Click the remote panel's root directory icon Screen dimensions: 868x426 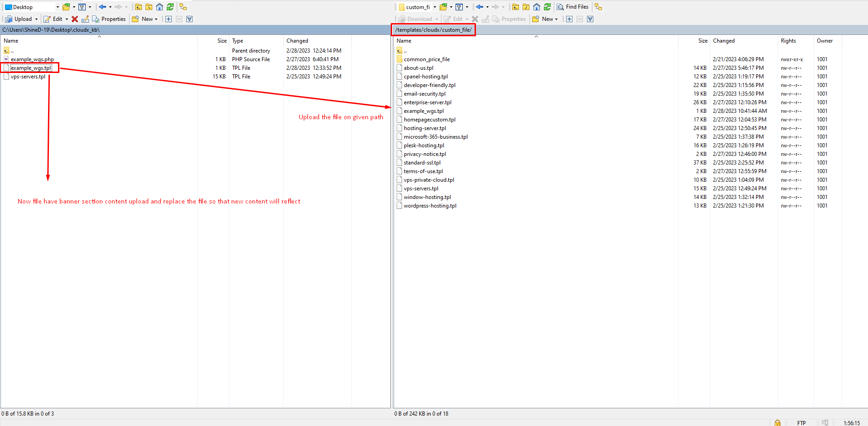point(526,7)
